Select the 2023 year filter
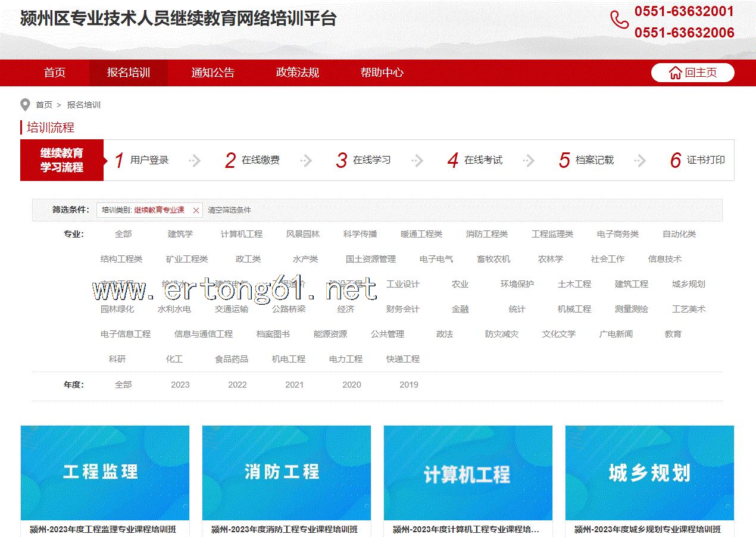 coord(180,385)
